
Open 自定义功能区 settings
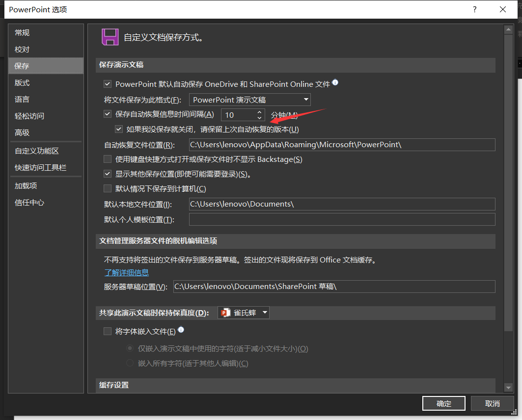(x=46, y=151)
